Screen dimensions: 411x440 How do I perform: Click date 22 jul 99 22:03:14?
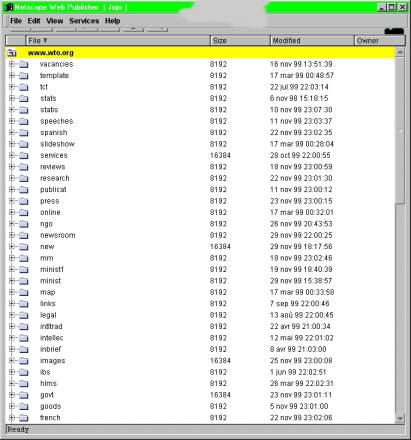click(x=299, y=87)
